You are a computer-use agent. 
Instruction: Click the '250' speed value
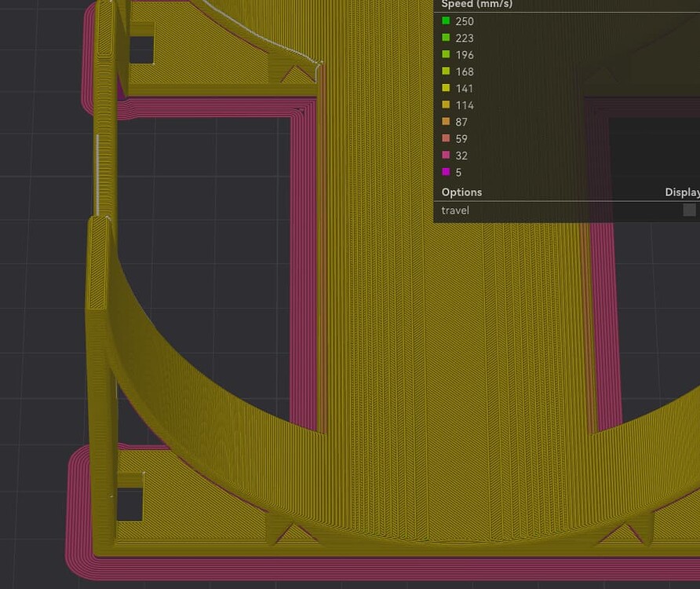coord(465,21)
